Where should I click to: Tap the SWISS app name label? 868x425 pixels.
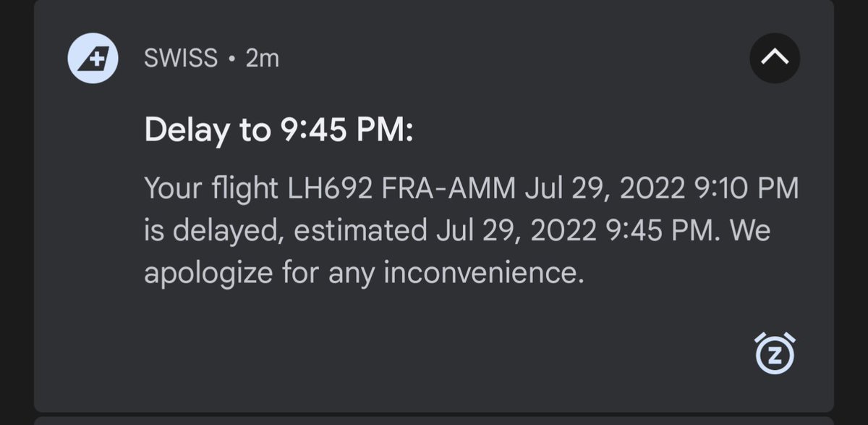point(181,59)
